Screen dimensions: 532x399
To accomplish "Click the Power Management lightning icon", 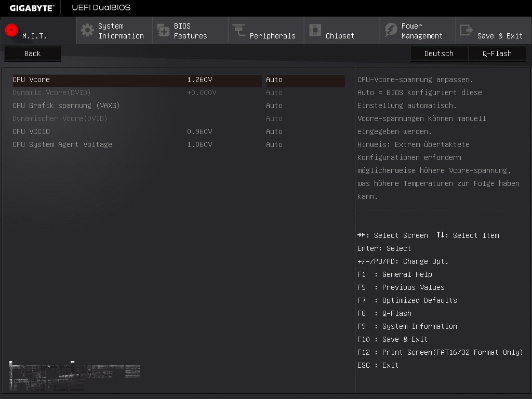I will tap(391, 30).
